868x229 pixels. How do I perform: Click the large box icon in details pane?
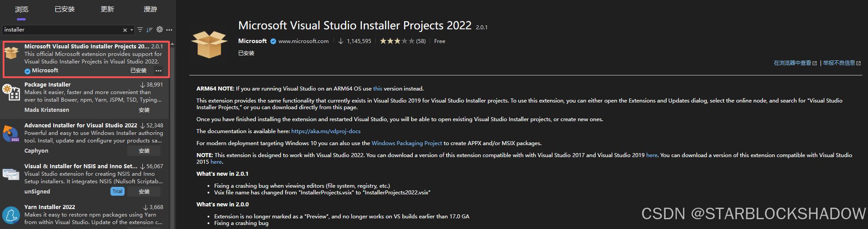pos(209,44)
